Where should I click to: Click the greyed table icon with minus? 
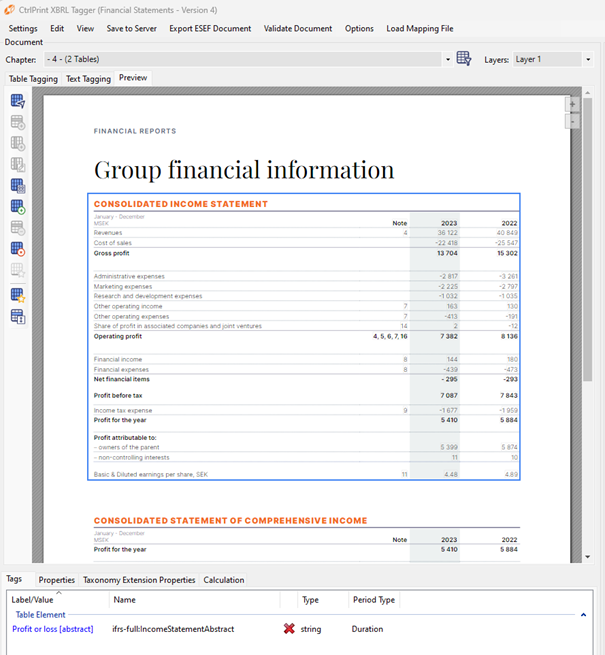[18, 228]
